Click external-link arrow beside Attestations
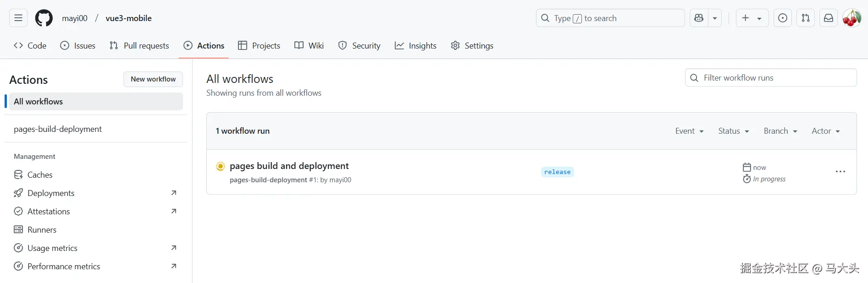Image resolution: width=868 pixels, height=283 pixels. (x=174, y=211)
